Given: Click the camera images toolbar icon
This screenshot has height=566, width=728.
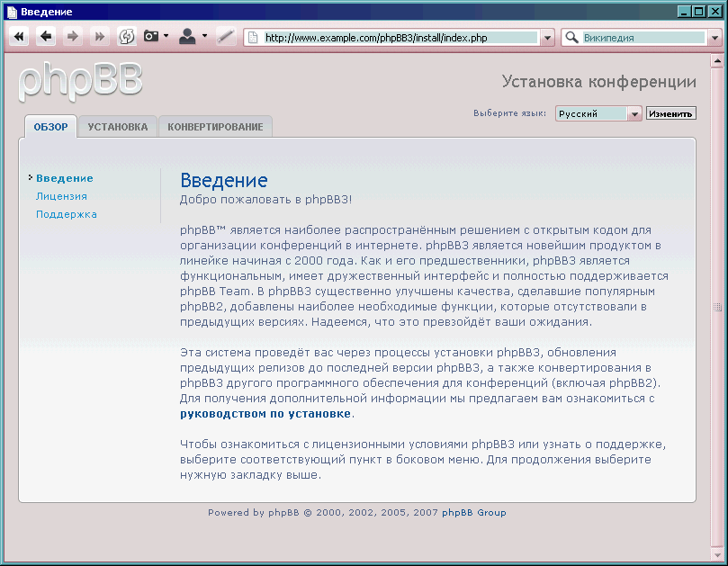Looking at the screenshot, I should [151, 36].
